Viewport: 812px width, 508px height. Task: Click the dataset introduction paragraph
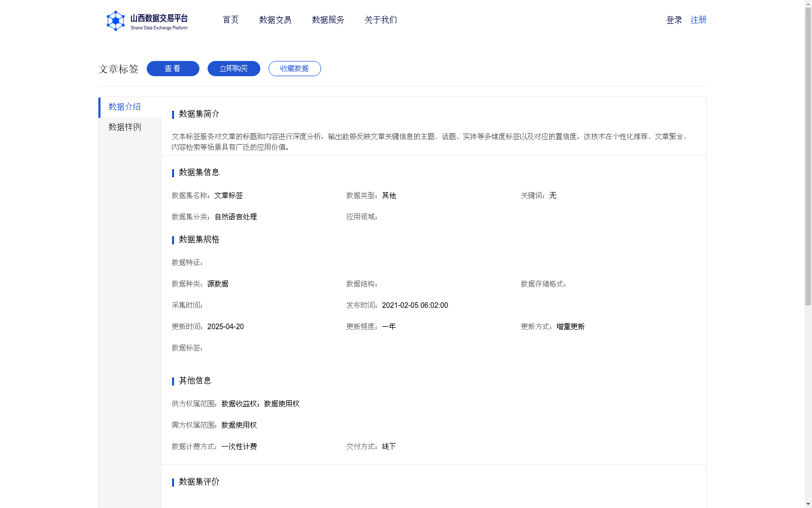430,142
